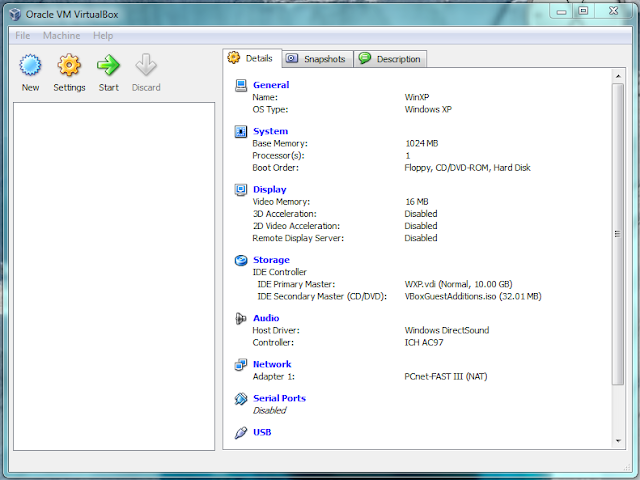Open the System settings link
The image size is (640, 480).
coord(270,131)
